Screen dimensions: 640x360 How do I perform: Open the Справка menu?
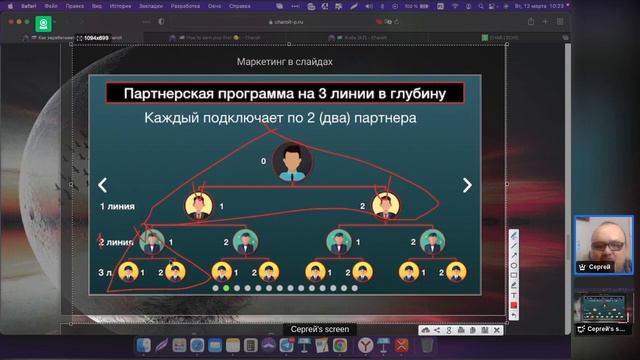[240, 6]
